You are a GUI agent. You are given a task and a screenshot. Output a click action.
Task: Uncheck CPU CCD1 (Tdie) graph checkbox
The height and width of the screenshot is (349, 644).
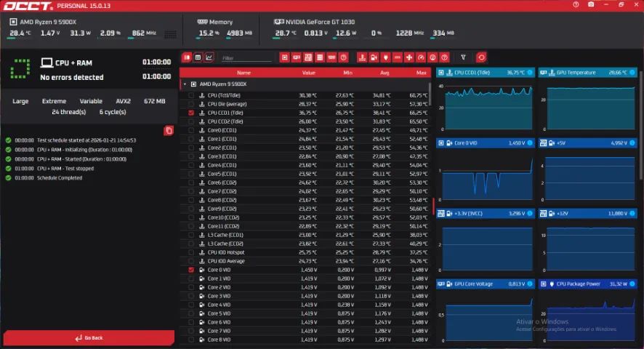191,113
